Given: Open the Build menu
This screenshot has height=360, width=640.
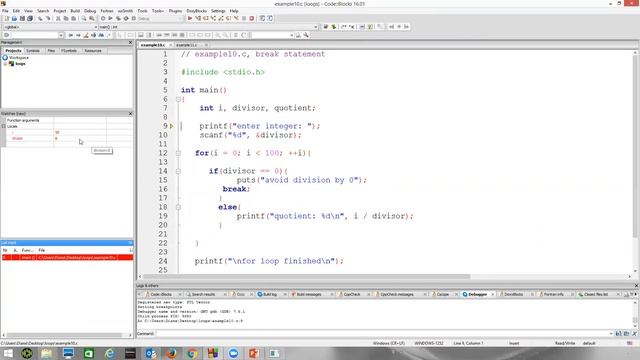Looking at the screenshot, I should [75, 11].
